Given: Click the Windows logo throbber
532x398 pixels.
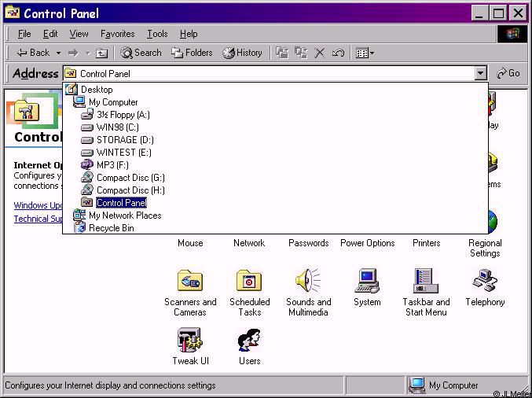Looking at the screenshot, I should coord(512,34).
